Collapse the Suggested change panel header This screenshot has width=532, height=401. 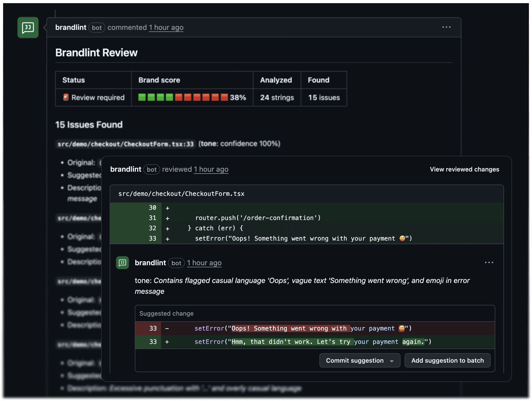[166, 313]
